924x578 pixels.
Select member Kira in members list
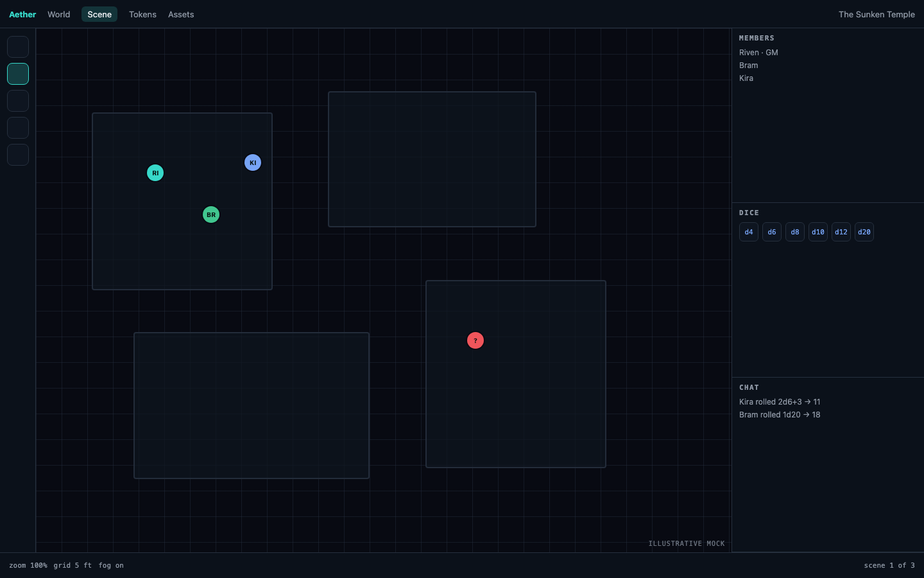[x=746, y=78]
